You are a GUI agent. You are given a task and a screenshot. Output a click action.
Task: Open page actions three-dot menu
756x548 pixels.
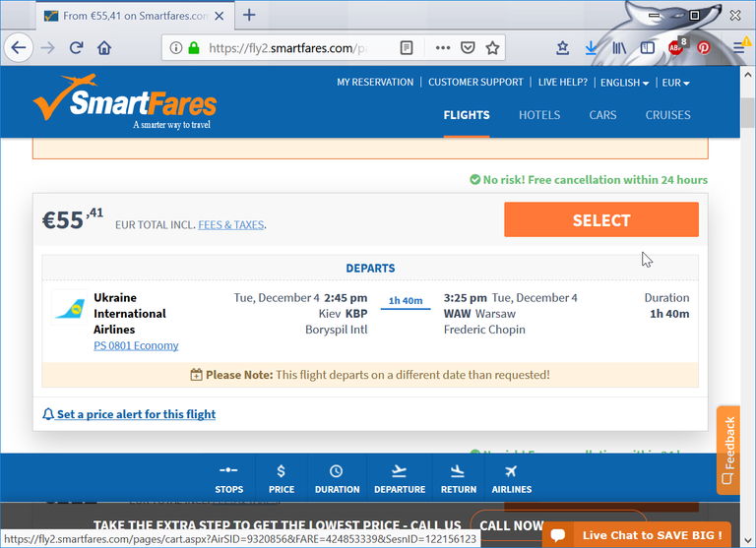pyautogui.click(x=443, y=47)
